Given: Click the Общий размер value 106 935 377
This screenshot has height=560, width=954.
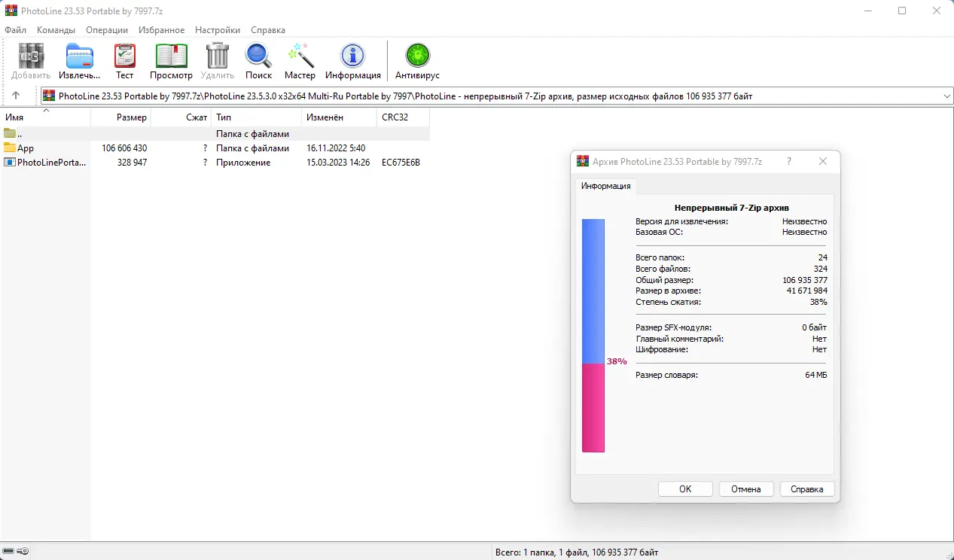Looking at the screenshot, I should 805,280.
